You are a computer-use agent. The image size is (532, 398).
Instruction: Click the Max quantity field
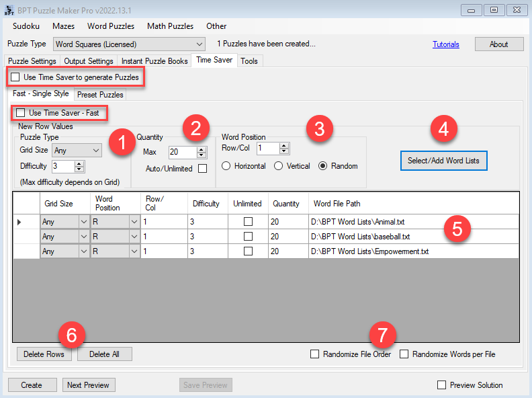point(183,152)
